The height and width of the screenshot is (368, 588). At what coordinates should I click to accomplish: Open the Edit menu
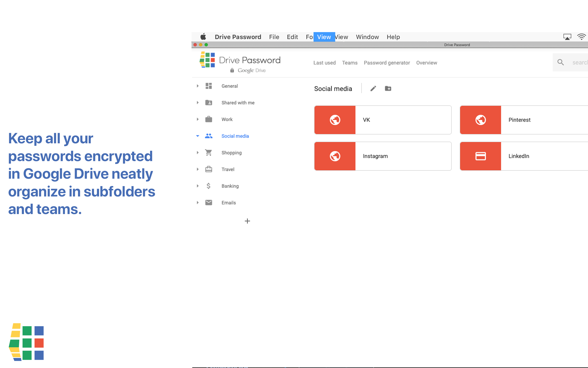coord(292,37)
